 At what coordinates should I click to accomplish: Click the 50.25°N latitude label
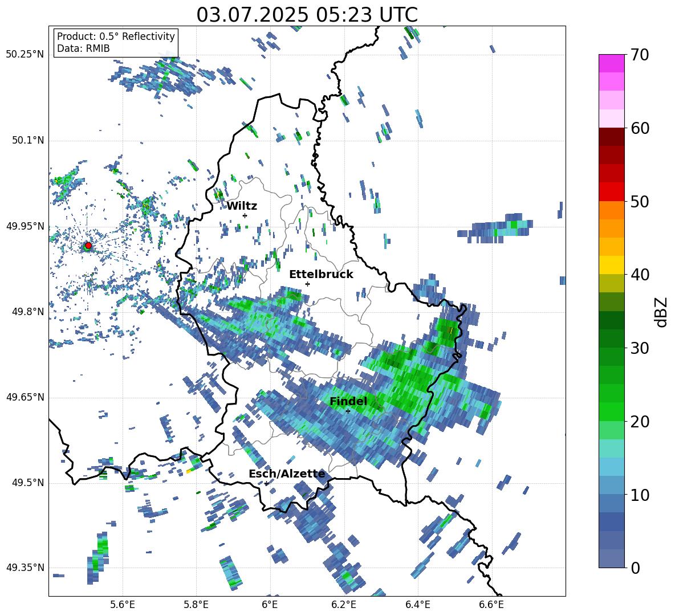point(25,55)
